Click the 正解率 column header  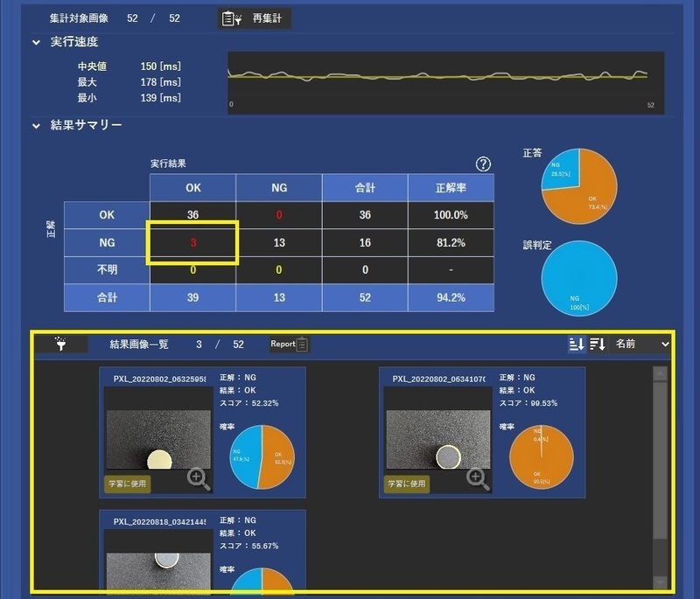(451, 188)
